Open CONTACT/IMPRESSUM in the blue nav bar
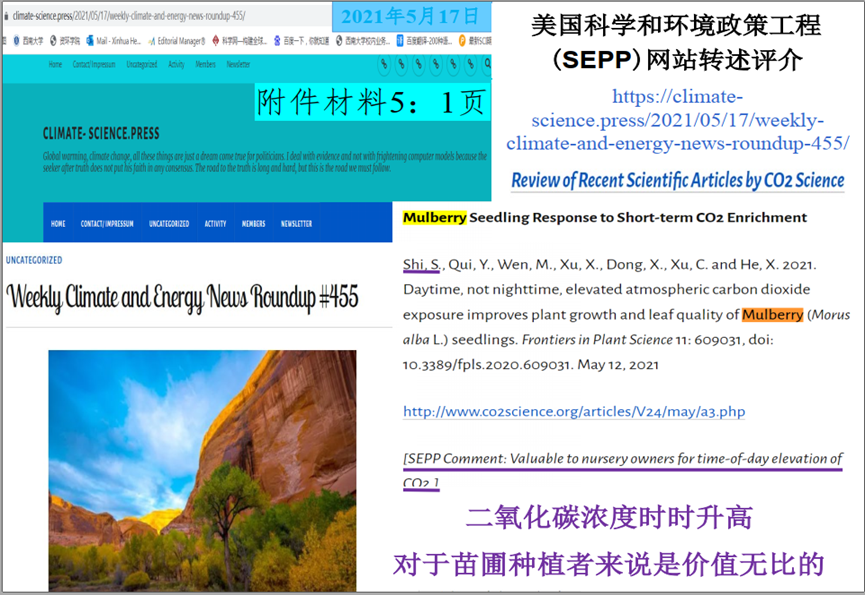Viewport: 865px width, 595px height. (106, 223)
